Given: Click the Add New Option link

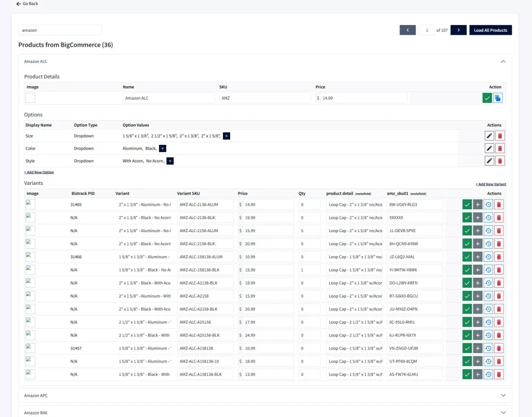Looking at the screenshot, I should click(x=39, y=172).
